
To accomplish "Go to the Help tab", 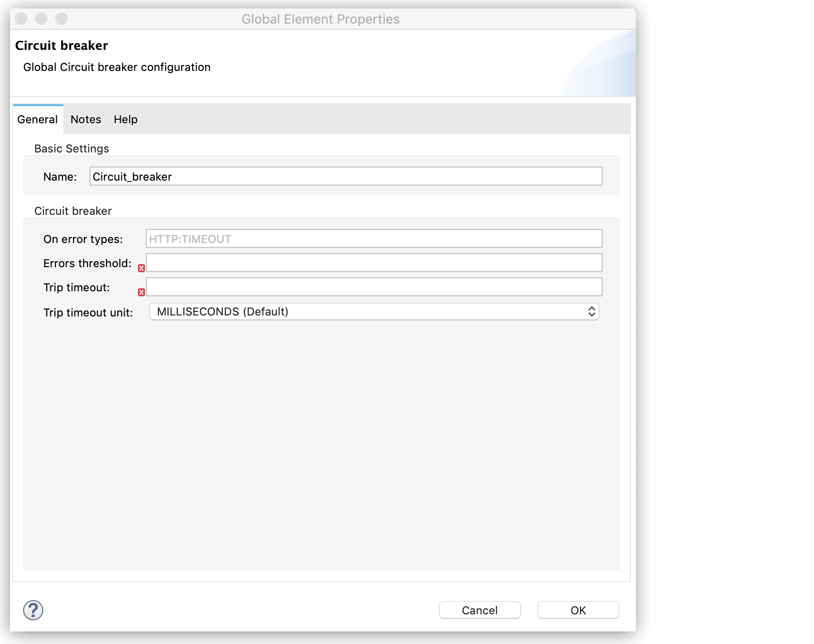I will 125,120.
